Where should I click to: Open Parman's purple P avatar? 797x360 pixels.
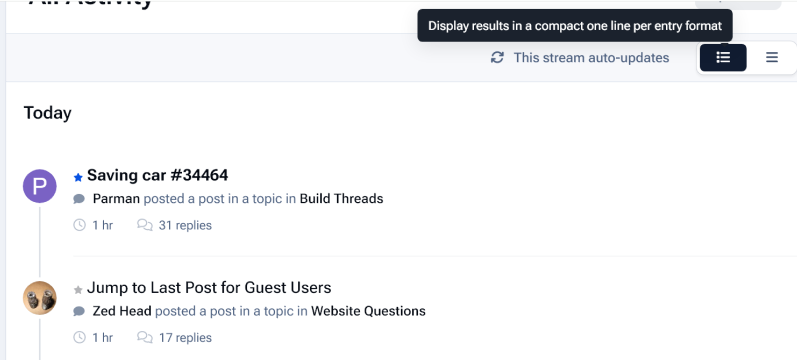tap(40, 186)
